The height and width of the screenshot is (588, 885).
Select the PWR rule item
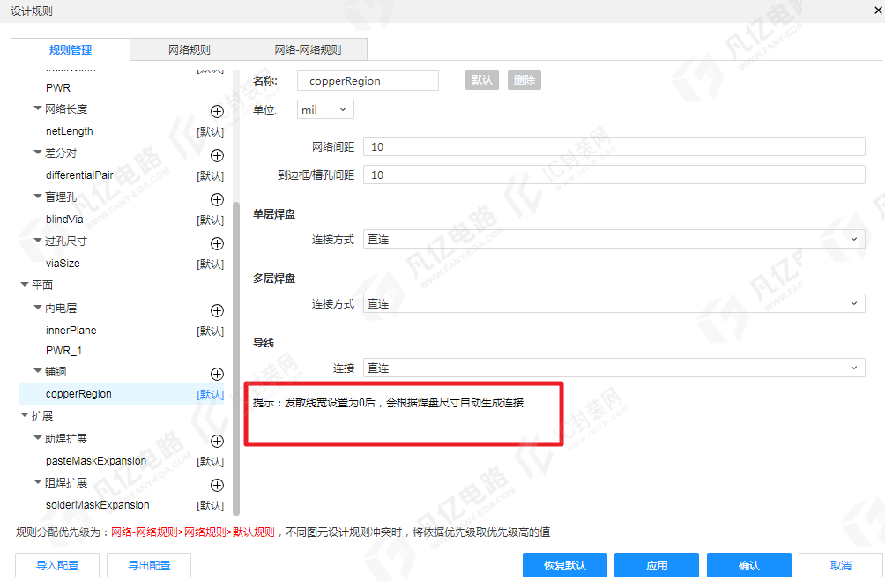coord(58,88)
